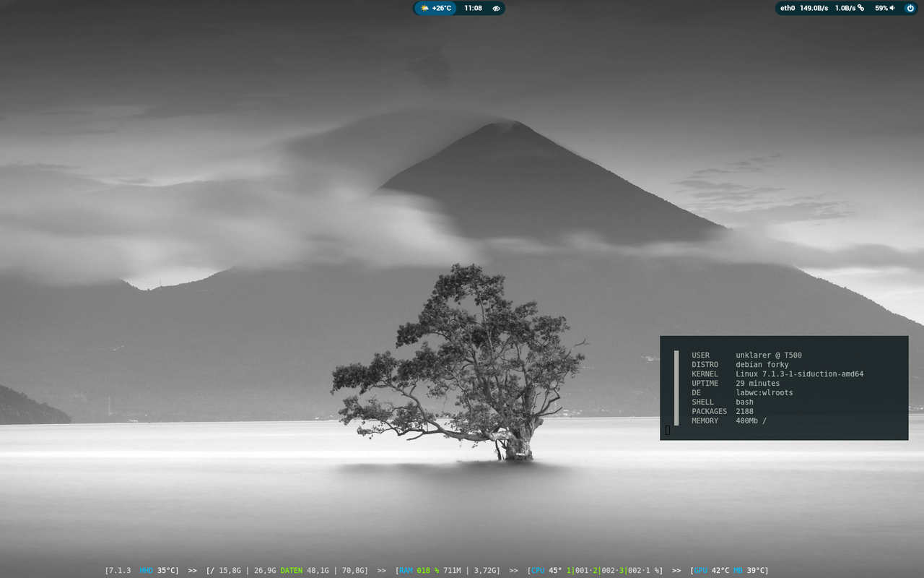Click 'labwc:wlroots' DE value in terminal
This screenshot has width=924, height=578.
point(764,393)
